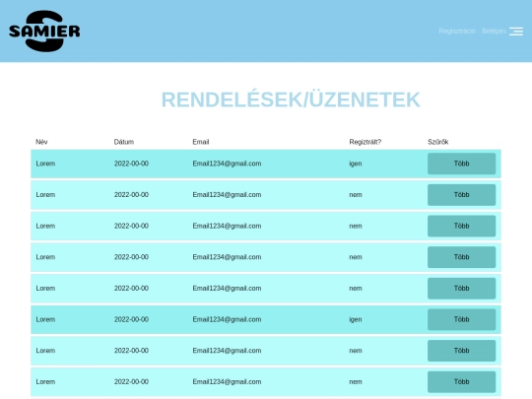Select the igen cell in the first row

click(356, 164)
